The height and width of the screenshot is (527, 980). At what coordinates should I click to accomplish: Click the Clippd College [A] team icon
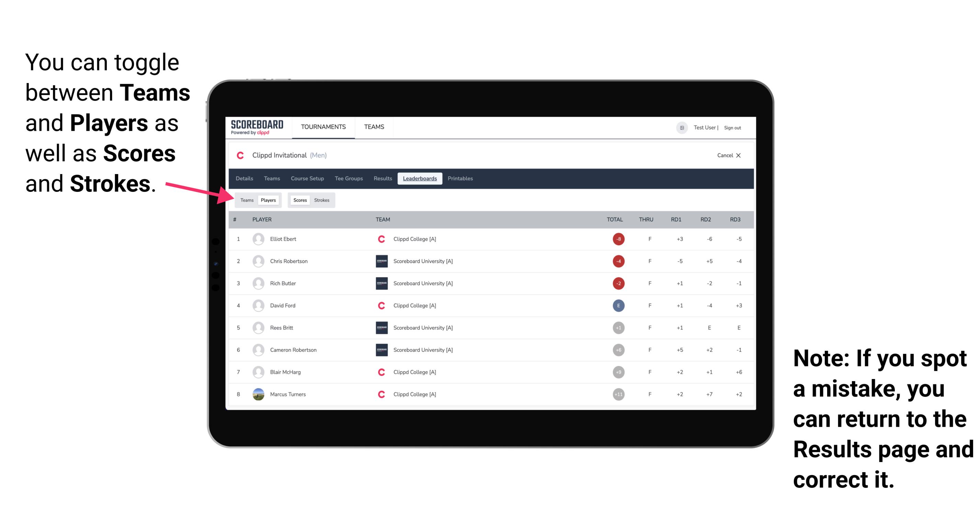point(380,239)
